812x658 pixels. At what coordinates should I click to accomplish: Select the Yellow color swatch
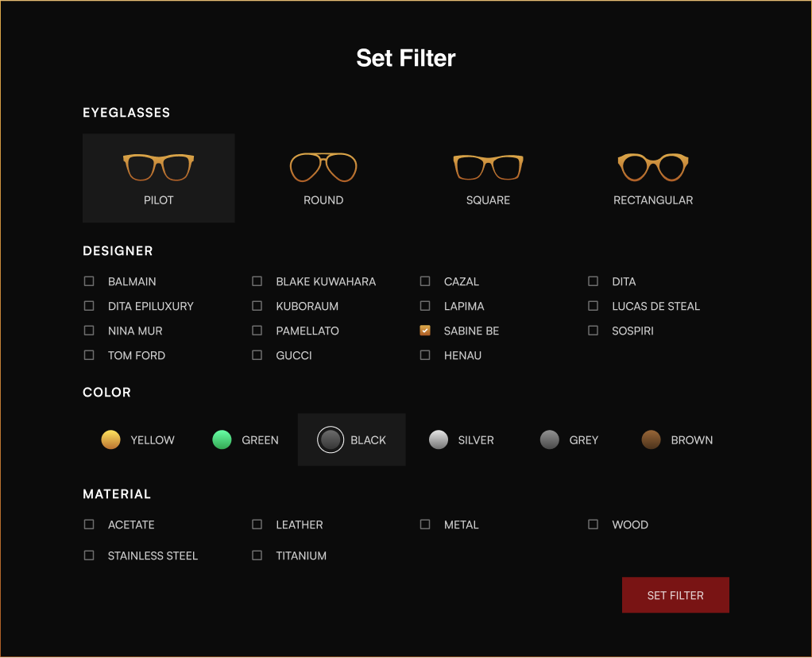[110, 440]
